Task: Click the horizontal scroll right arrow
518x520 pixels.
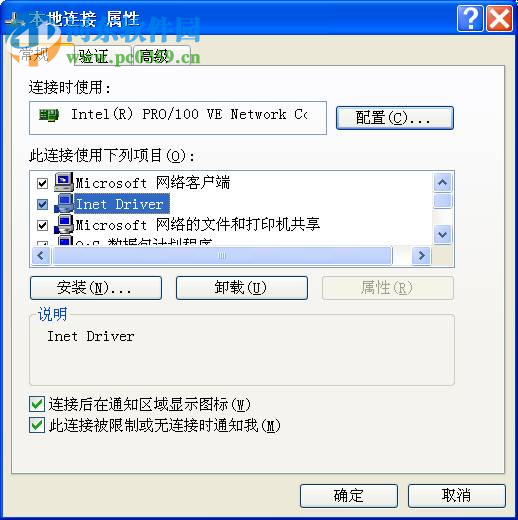Action: tap(422, 256)
